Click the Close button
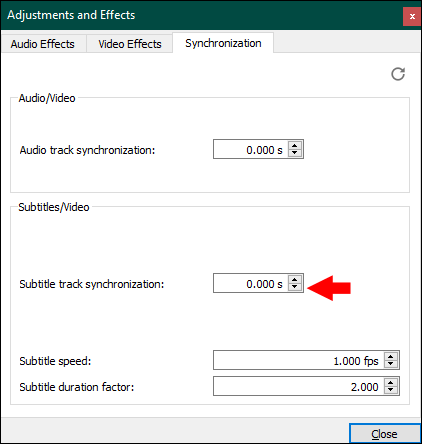422x444 pixels. coord(384,434)
